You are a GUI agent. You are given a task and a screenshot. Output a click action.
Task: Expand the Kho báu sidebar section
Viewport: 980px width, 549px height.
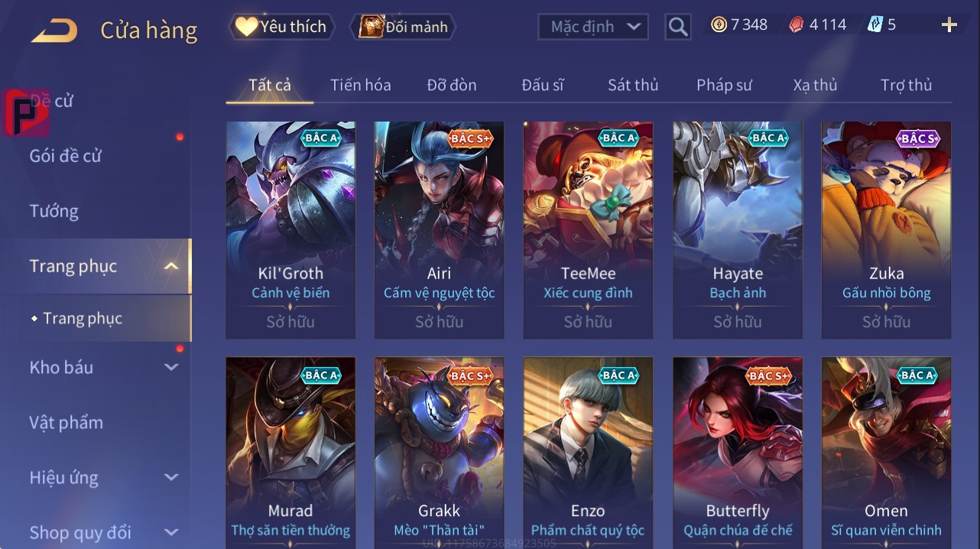pos(171,367)
